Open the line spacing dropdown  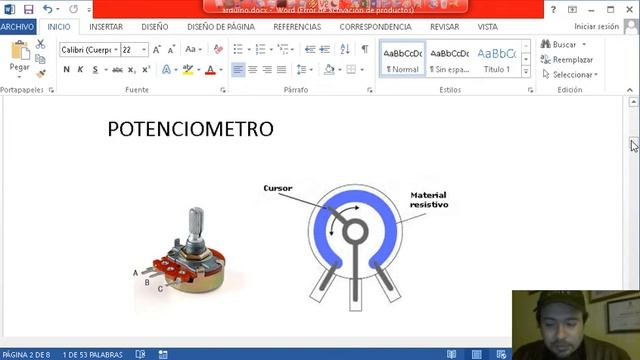pos(311,70)
